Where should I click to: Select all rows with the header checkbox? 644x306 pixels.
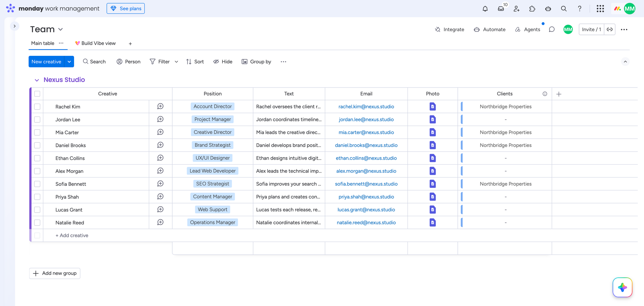coord(37,94)
